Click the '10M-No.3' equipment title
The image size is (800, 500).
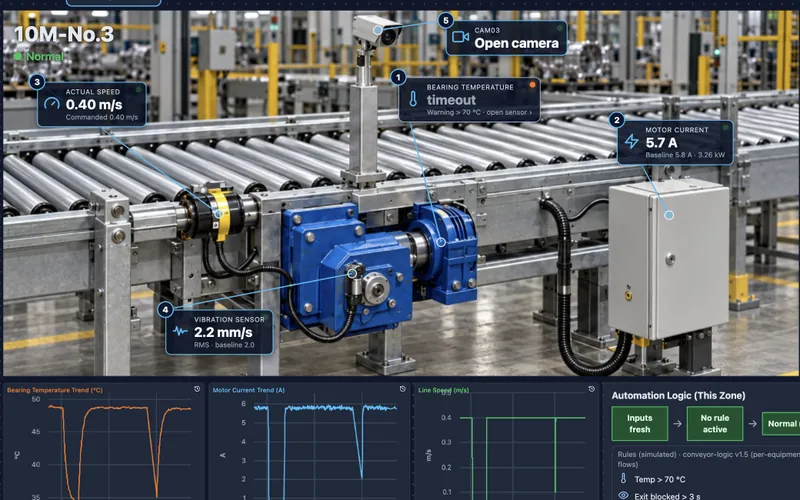(x=64, y=34)
